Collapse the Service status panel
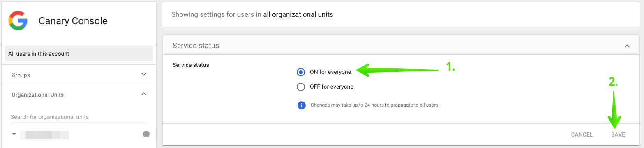Screen dimensions: 644x148 (627, 46)
